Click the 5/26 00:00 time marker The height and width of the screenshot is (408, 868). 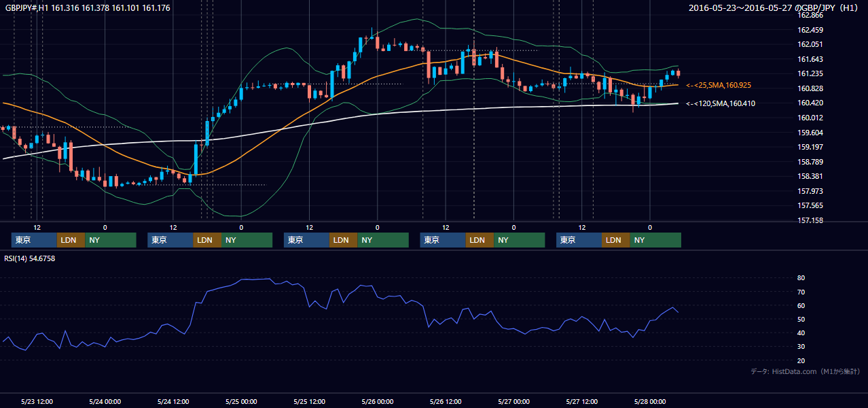point(377,401)
